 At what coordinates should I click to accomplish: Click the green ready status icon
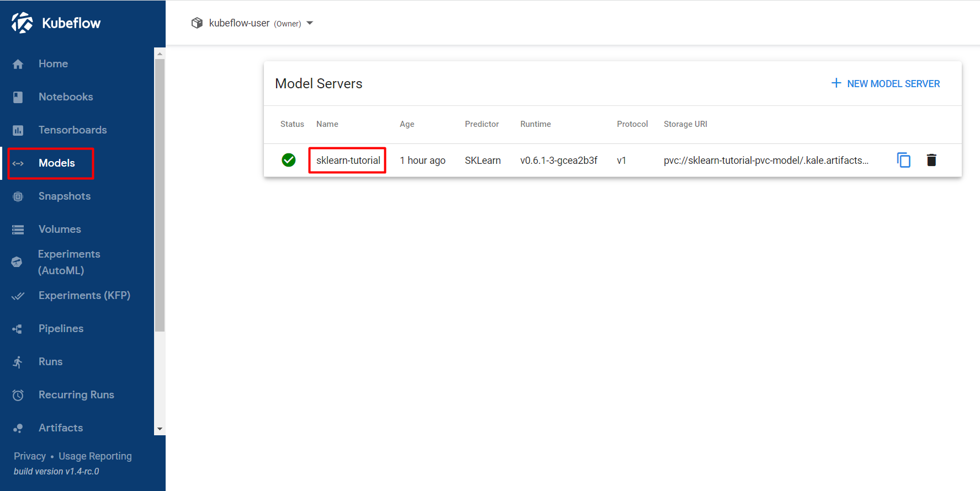tap(289, 160)
